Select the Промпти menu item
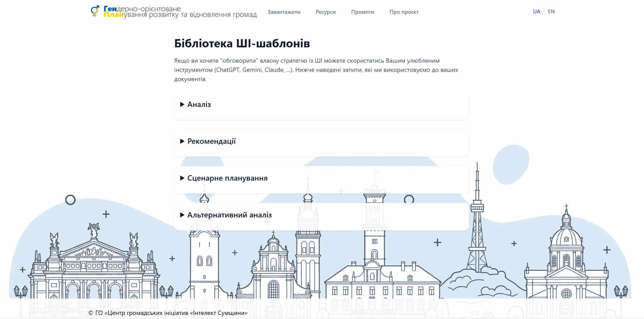 362,12
